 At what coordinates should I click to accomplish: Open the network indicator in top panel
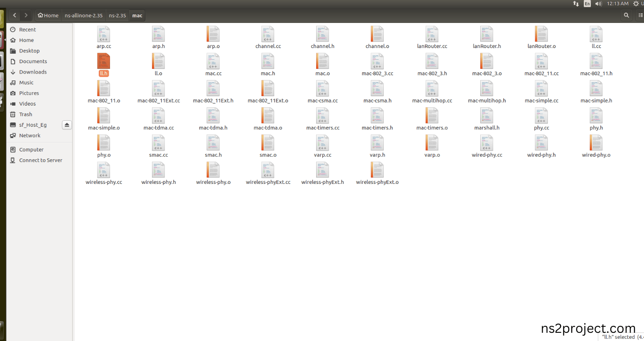(576, 3)
